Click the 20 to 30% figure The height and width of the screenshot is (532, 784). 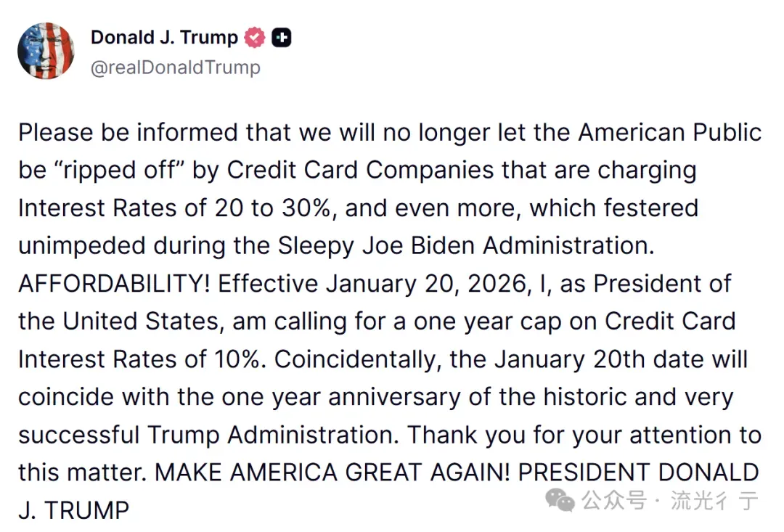pos(272,208)
